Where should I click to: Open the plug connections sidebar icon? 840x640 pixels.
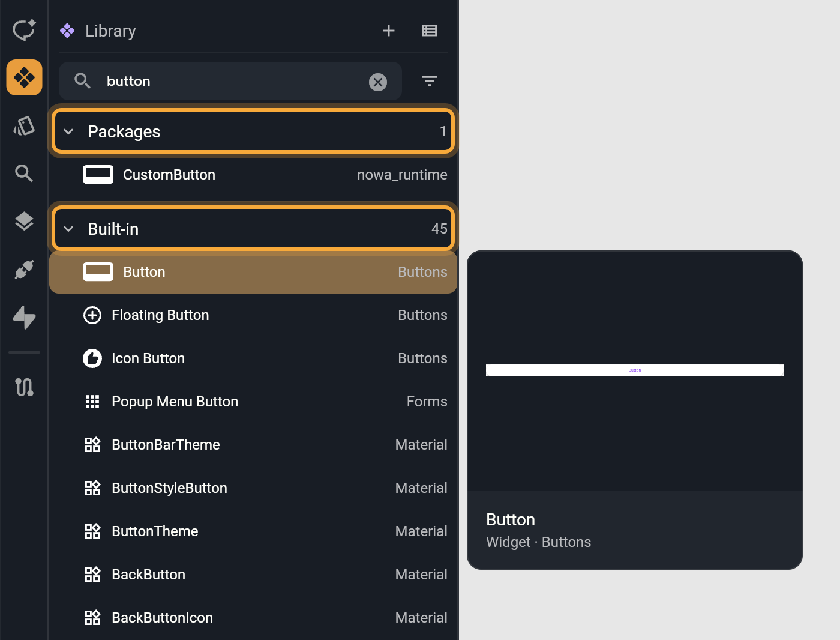coord(24,270)
